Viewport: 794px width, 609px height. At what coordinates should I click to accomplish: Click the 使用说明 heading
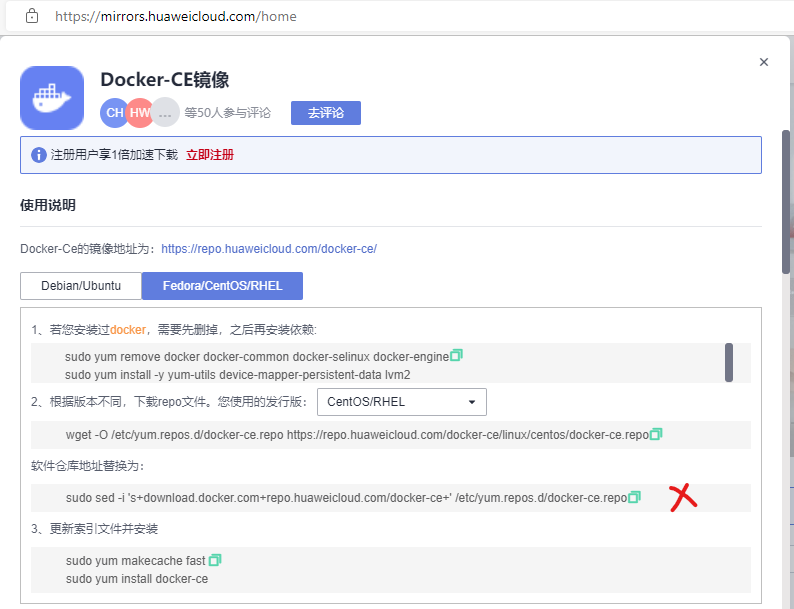click(x=48, y=206)
